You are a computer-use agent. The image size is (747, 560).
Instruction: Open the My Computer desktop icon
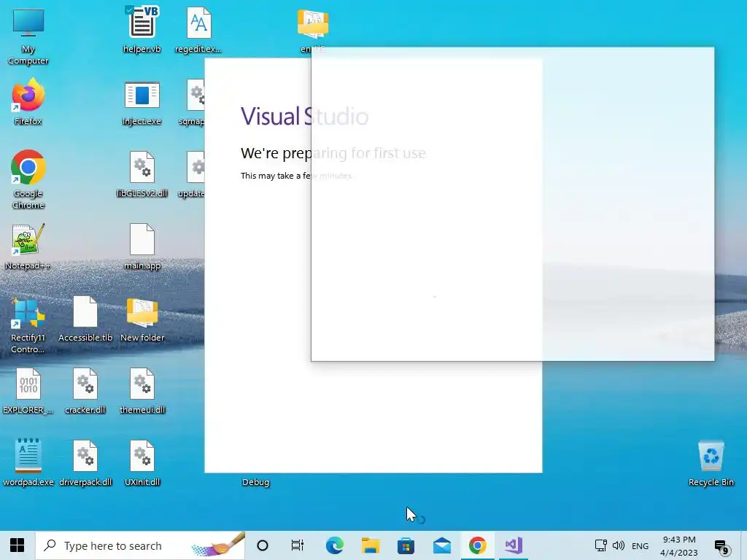pyautogui.click(x=28, y=36)
